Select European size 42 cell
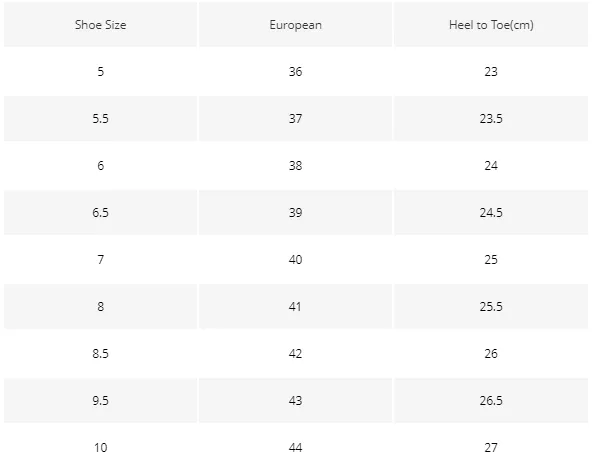 (x=295, y=353)
